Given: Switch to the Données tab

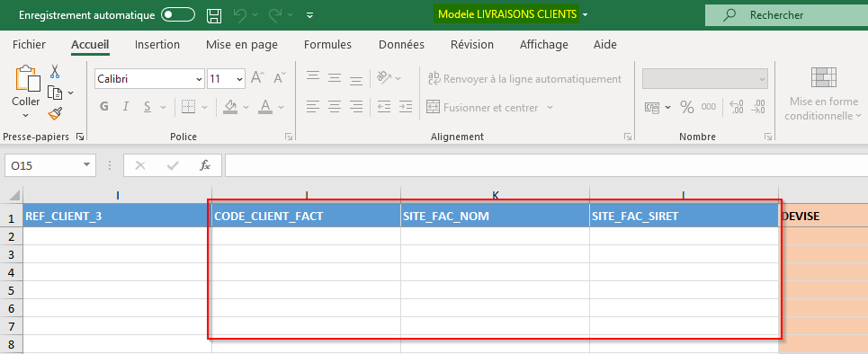Looking at the screenshot, I should [x=401, y=45].
